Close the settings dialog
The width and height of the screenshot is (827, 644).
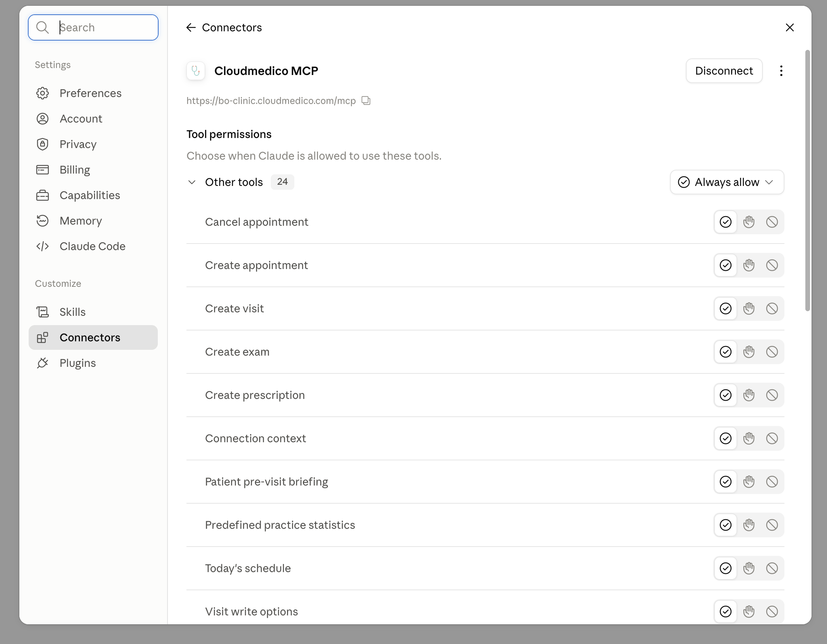point(790,27)
